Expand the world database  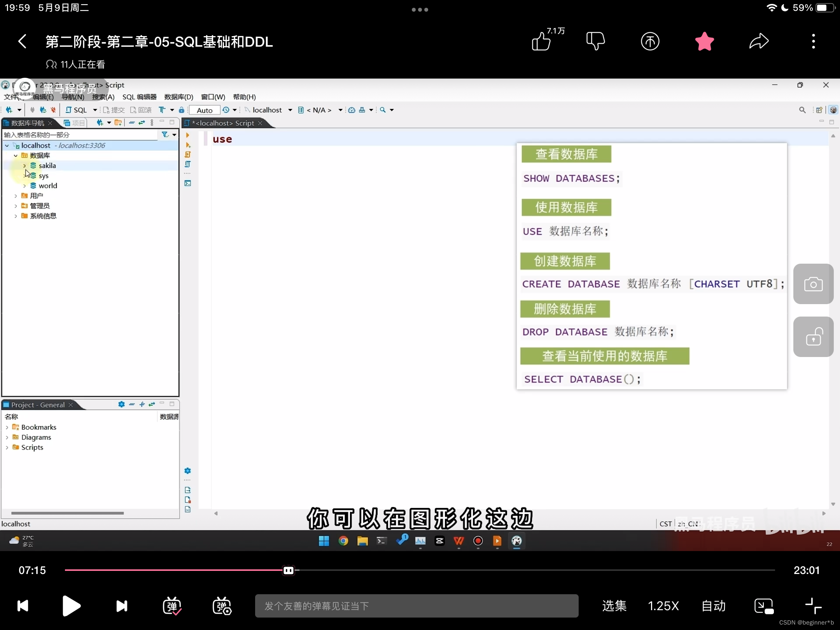coord(24,186)
